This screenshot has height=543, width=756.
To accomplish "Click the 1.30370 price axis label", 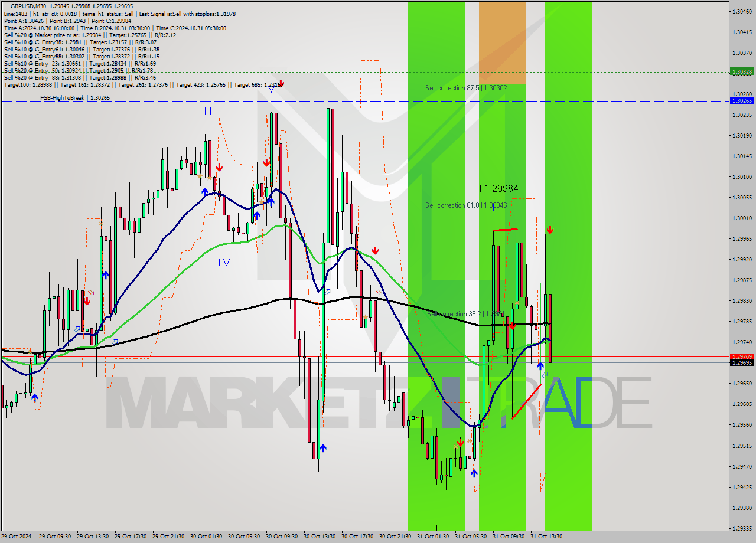I will pos(742,53).
